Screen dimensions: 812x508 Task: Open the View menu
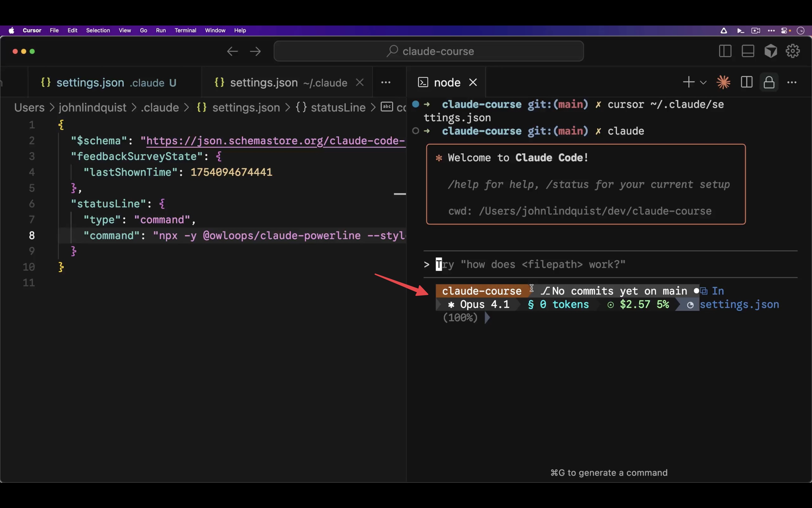pyautogui.click(x=125, y=31)
